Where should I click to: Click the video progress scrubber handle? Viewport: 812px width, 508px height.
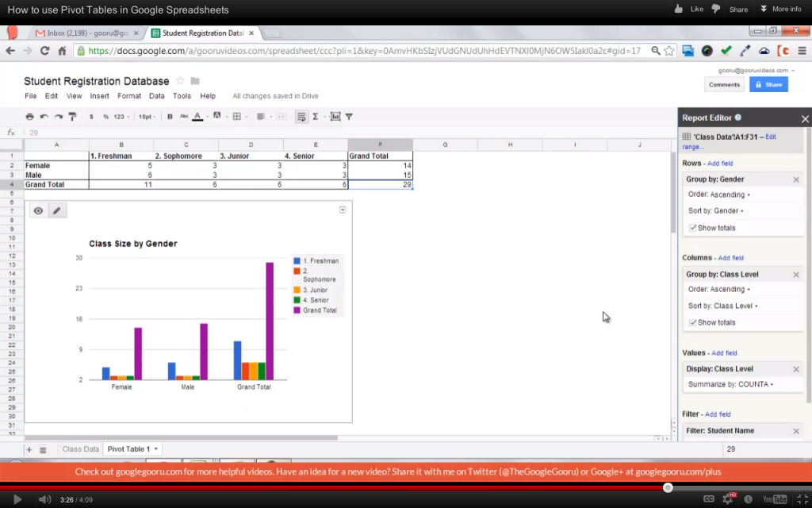click(668, 488)
